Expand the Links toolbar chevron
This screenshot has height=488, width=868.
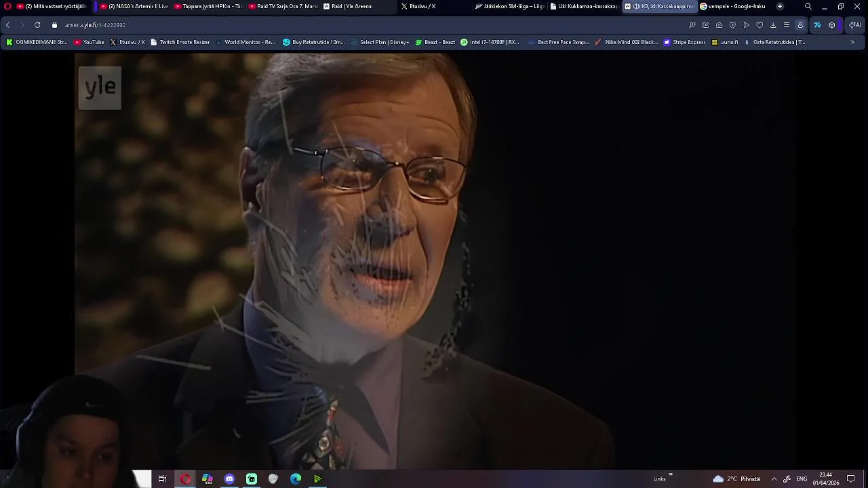coord(671,475)
